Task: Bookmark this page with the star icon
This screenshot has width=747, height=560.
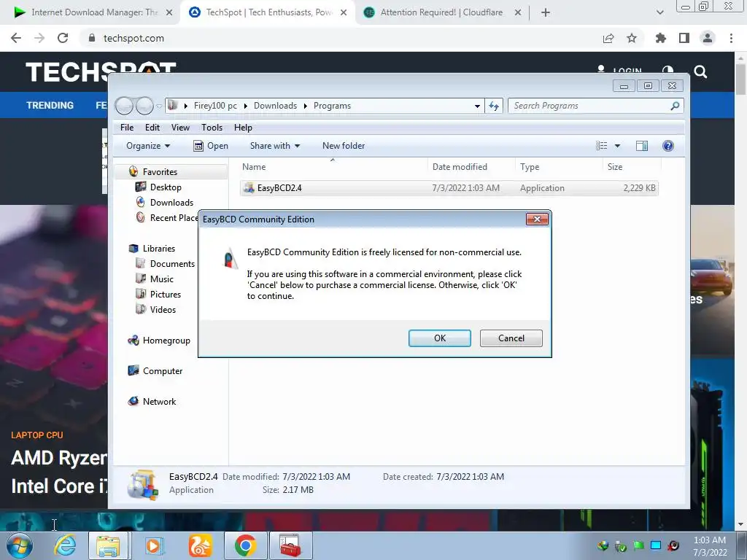Action: (x=631, y=38)
